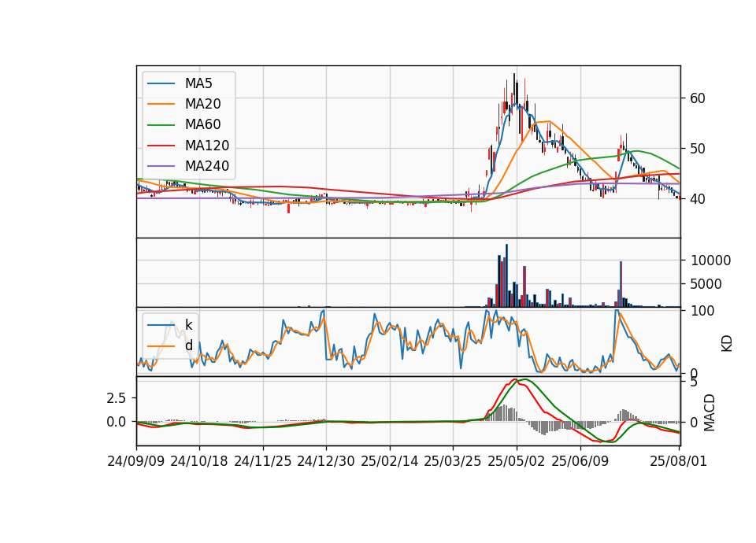
Task: Click the d legend label
Action: point(188,345)
